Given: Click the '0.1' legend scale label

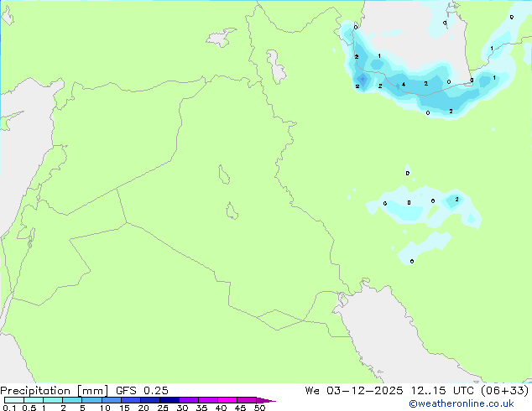Looking at the screenshot, I should 9,408.
